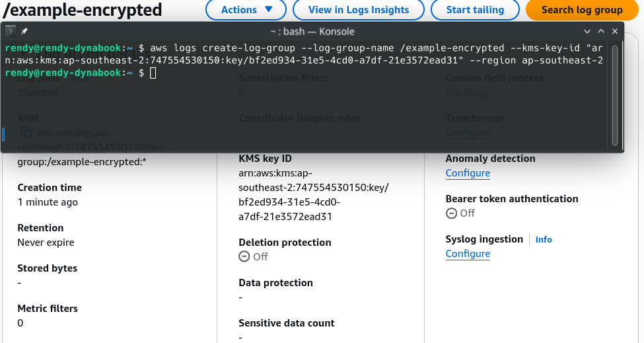Click the Off icon under Deletion protection
The image size is (644, 343).
click(x=244, y=256)
